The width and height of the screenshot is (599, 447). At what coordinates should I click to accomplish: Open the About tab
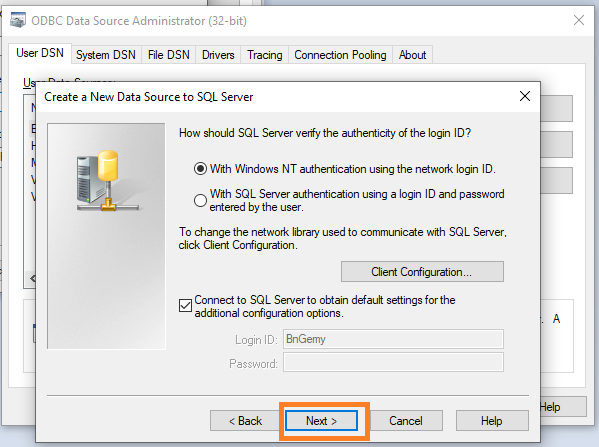(x=412, y=55)
